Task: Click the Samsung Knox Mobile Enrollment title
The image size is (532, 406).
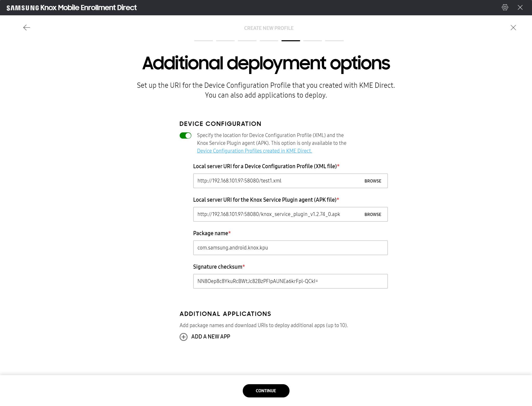Action: tap(72, 8)
